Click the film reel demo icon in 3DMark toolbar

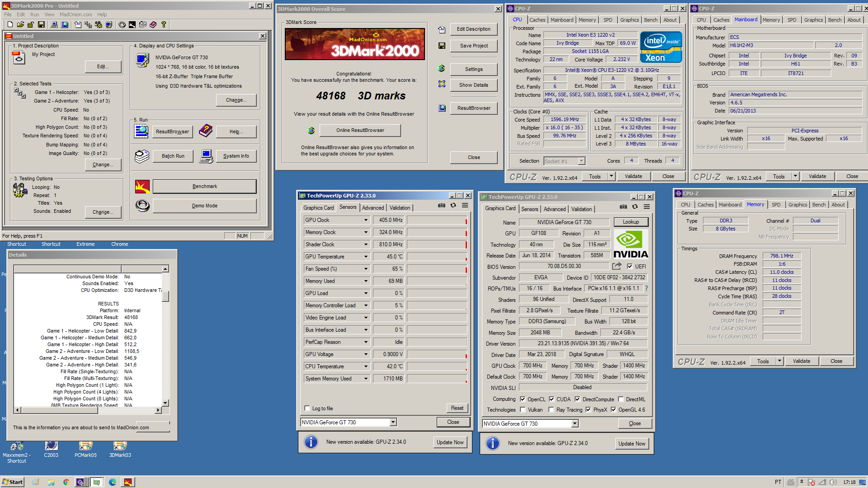click(x=122, y=25)
